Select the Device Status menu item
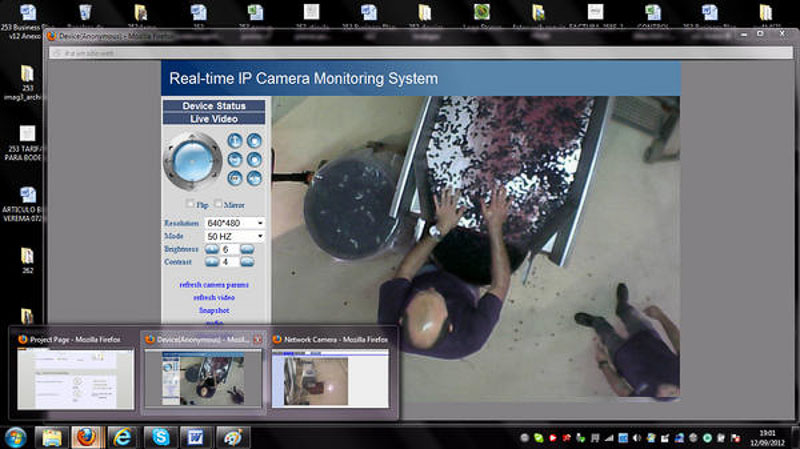 214,105
